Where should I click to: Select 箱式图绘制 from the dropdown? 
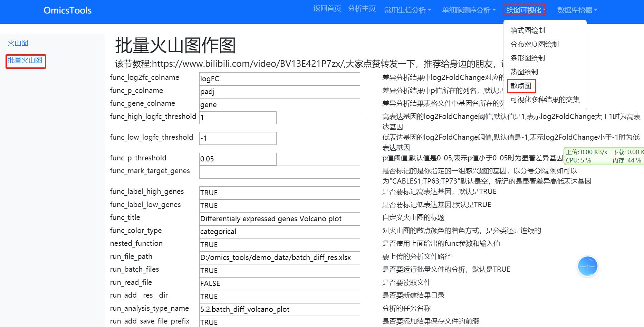(x=528, y=30)
